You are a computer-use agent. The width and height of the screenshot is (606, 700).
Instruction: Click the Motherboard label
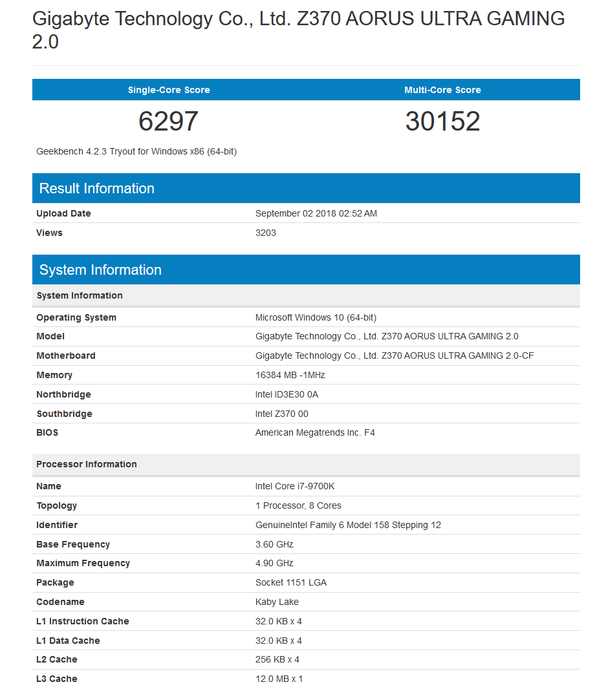click(x=66, y=355)
